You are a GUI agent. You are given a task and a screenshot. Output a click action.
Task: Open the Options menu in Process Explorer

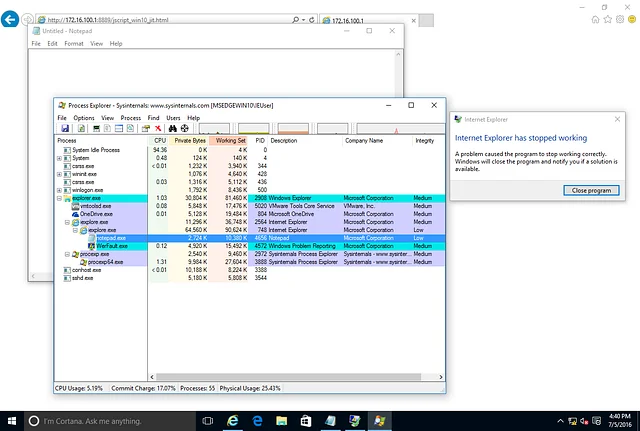point(83,118)
